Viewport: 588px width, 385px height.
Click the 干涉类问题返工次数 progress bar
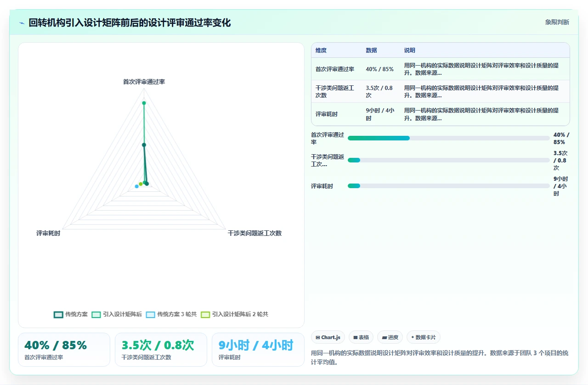coord(448,160)
